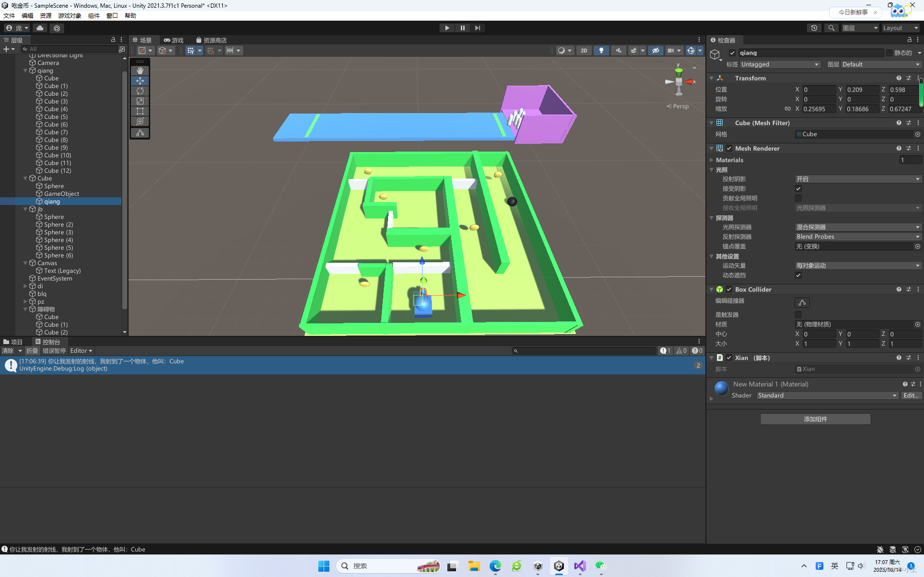This screenshot has height=577, width=924.
Task: Open the Layout dropdown
Action: click(900, 28)
